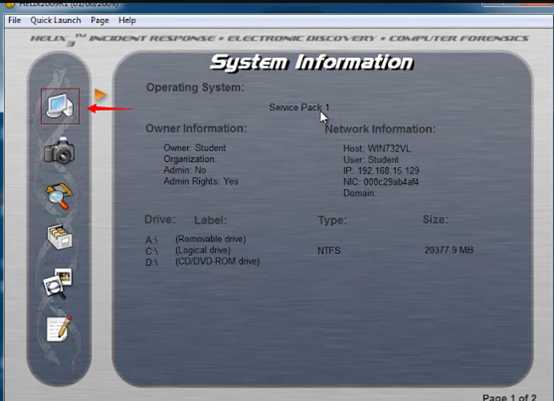
Task: Click User: Student entry
Action: click(371, 160)
